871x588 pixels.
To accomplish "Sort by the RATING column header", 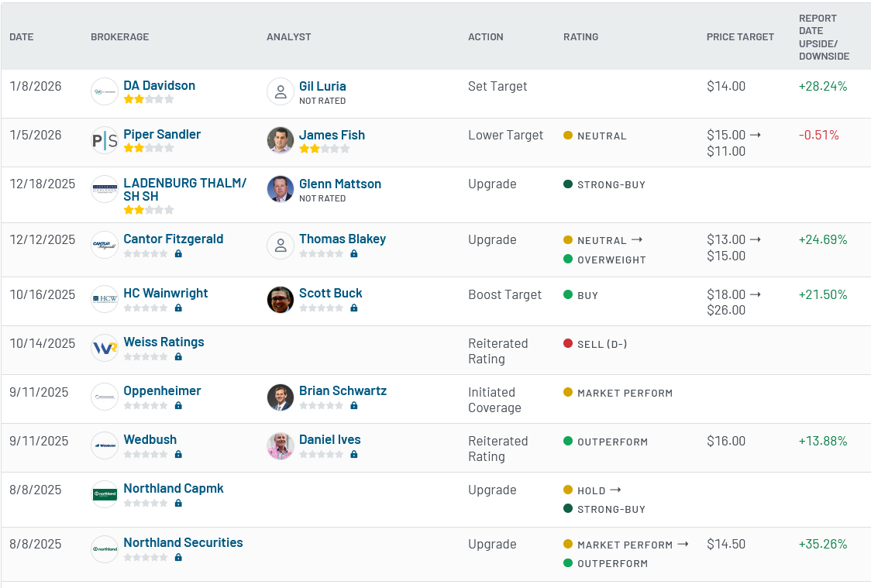I will tap(581, 36).
